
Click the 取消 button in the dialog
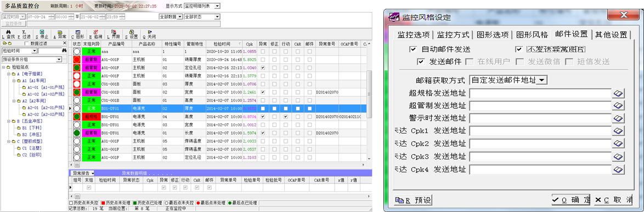pos(614,200)
